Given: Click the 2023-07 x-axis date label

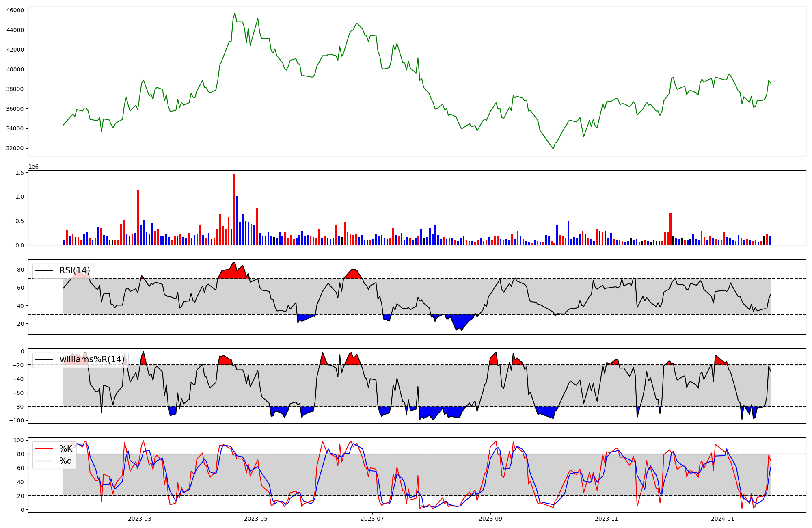Looking at the screenshot, I should pyautogui.click(x=372, y=519).
